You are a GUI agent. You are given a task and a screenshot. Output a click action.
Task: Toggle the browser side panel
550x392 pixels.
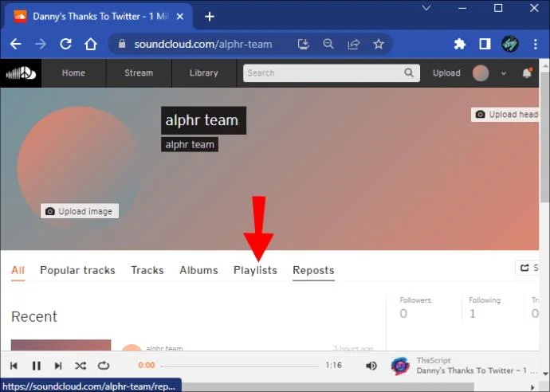point(485,44)
